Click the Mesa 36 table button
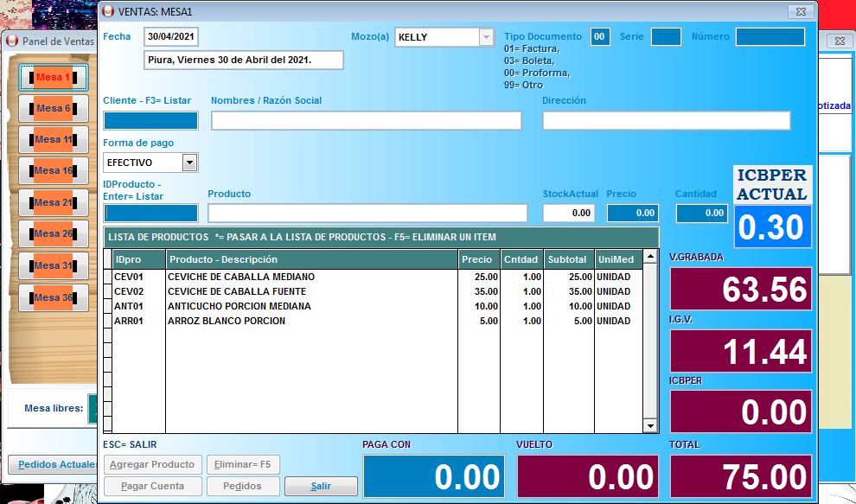856x504 pixels. (54, 297)
